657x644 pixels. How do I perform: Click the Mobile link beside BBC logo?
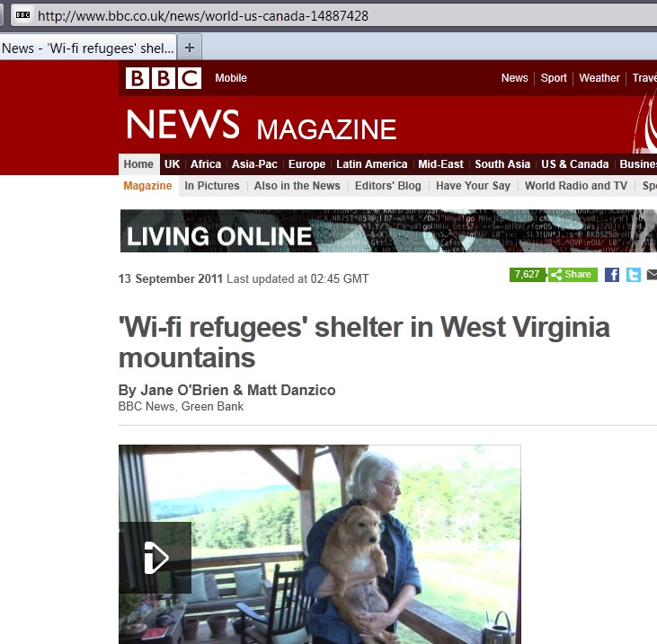pyautogui.click(x=231, y=78)
